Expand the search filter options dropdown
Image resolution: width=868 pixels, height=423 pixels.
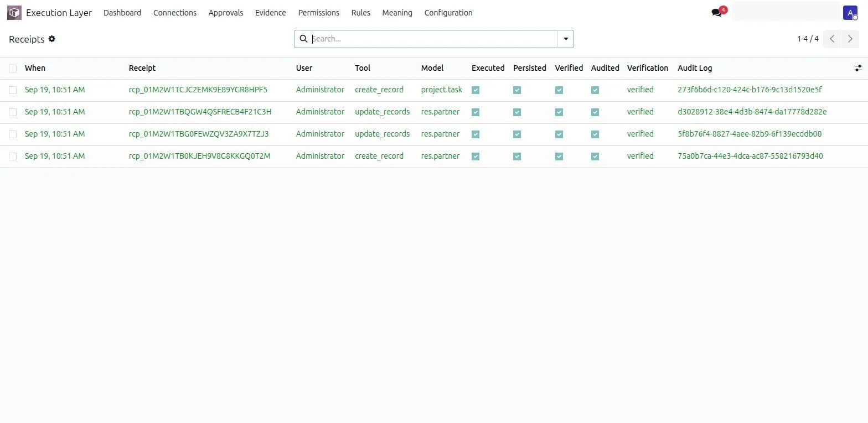(x=566, y=39)
